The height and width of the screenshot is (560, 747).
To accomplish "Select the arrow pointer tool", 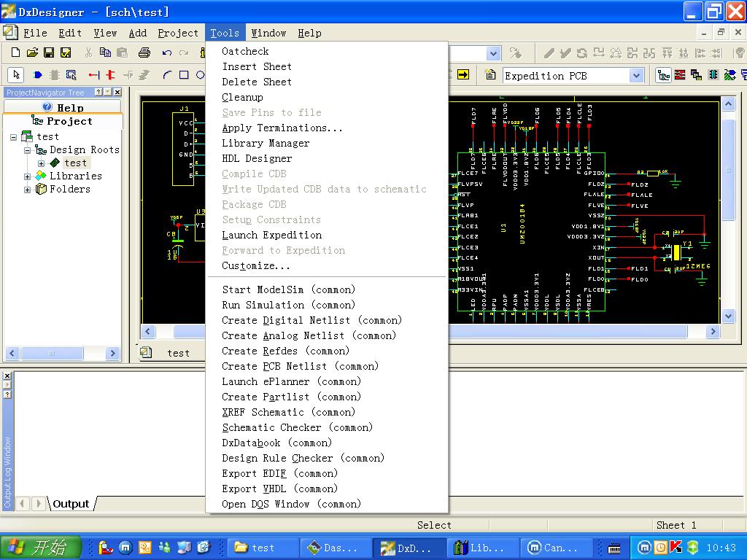I will [16, 75].
